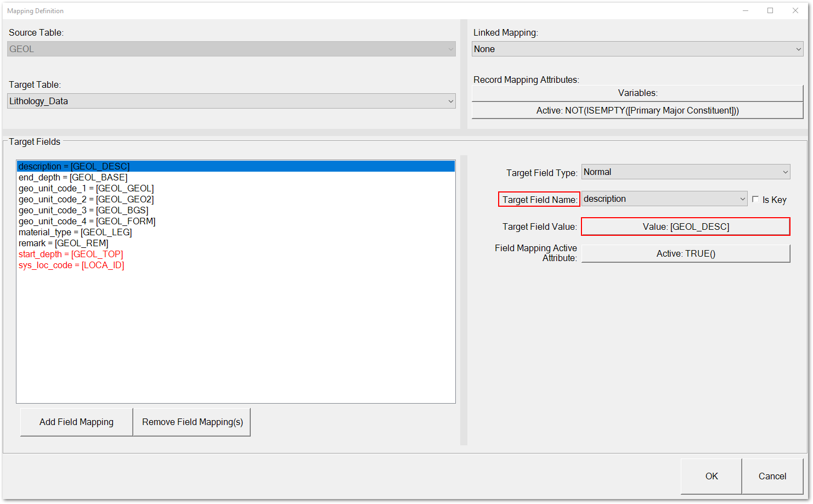The width and height of the screenshot is (813, 504).
Task: Confirm with the OK button
Action: point(712,476)
